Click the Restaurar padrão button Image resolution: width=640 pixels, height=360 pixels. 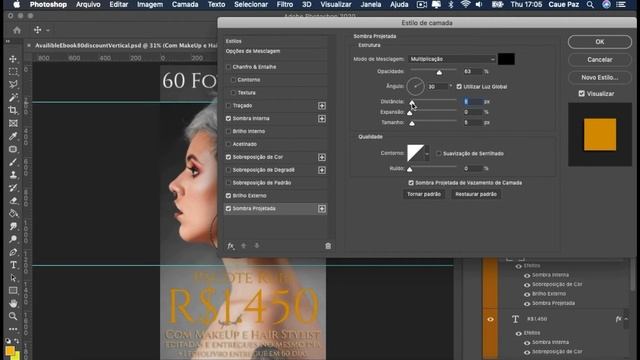(476, 194)
